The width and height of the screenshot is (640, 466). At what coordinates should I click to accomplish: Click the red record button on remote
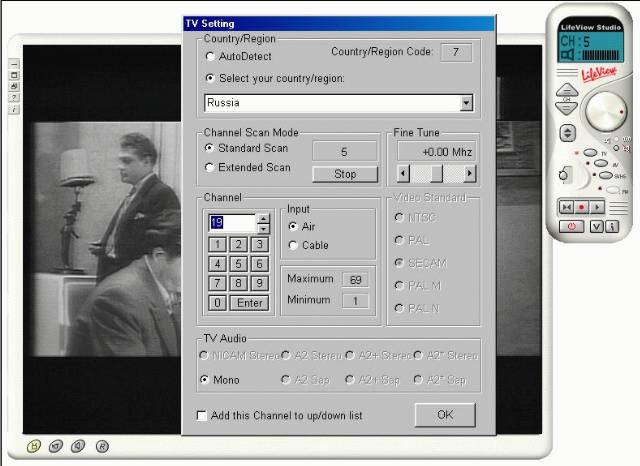point(581,207)
